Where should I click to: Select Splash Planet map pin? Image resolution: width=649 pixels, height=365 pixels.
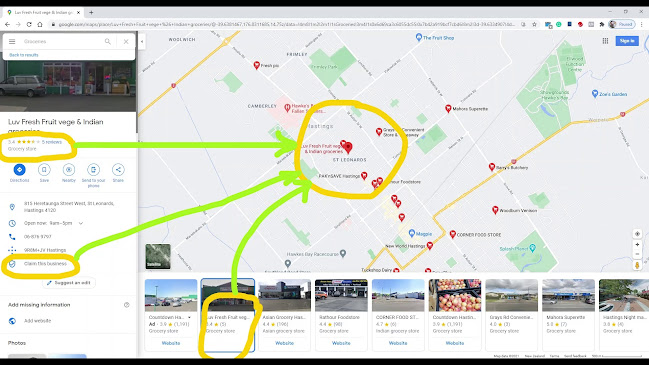tap(533, 248)
